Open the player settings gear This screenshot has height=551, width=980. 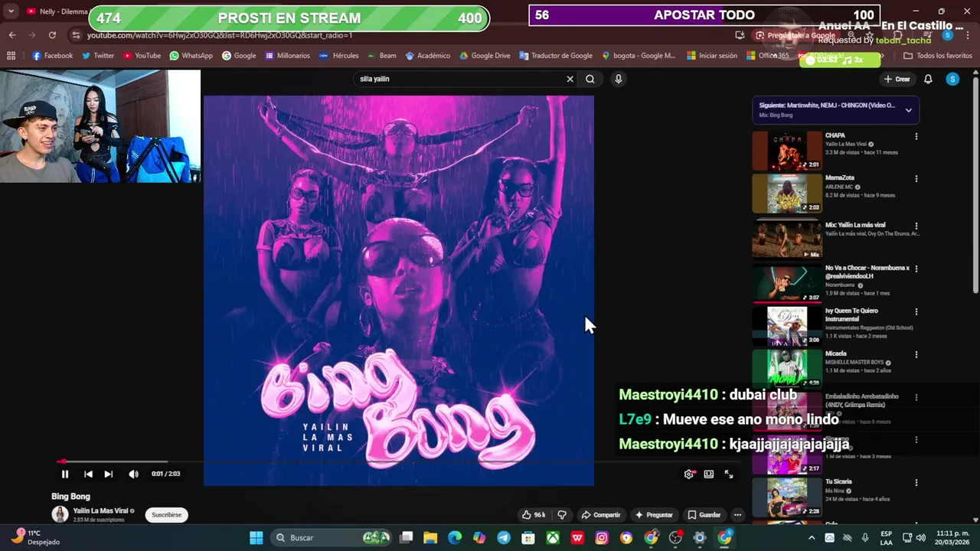pyautogui.click(x=689, y=474)
